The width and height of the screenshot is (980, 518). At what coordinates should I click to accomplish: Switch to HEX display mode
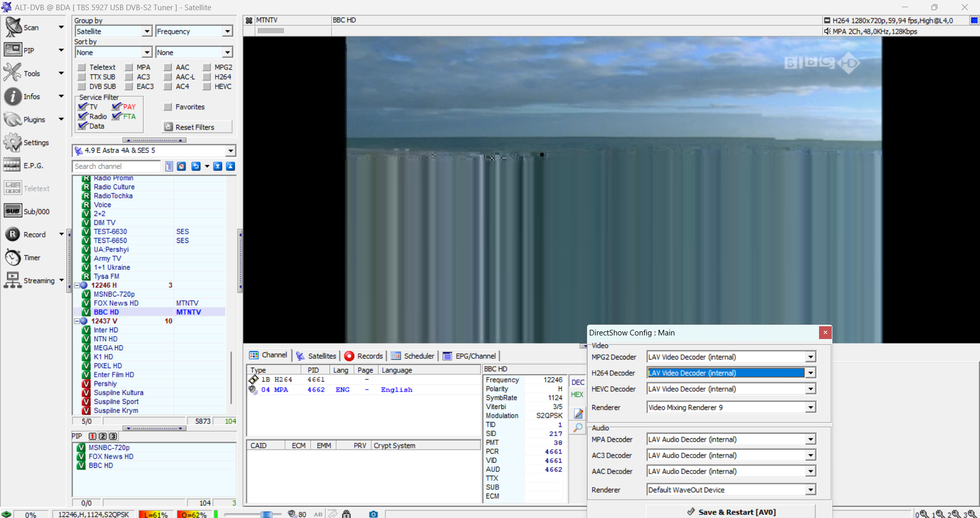coord(577,395)
